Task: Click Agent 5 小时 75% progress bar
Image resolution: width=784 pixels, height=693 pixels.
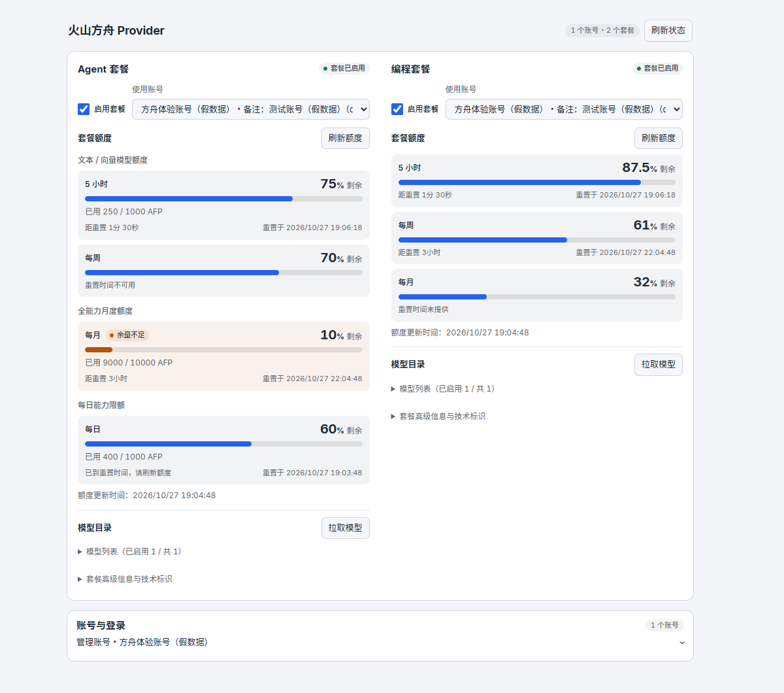Action: (223, 199)
